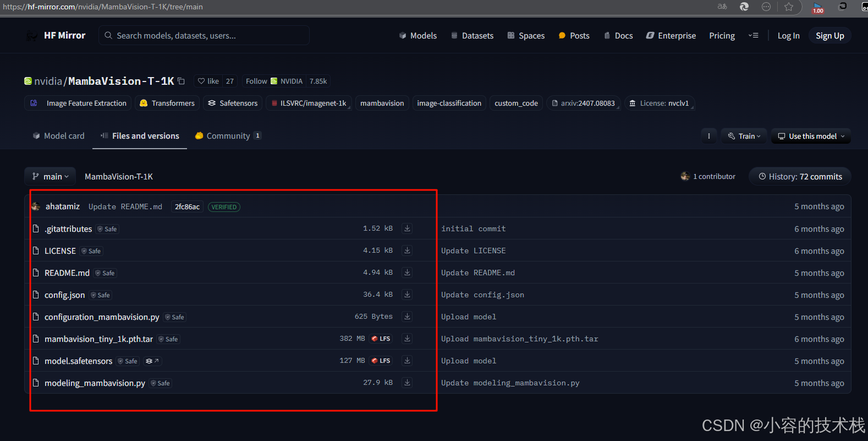Click Sign Up button

[x=829, y=35]
